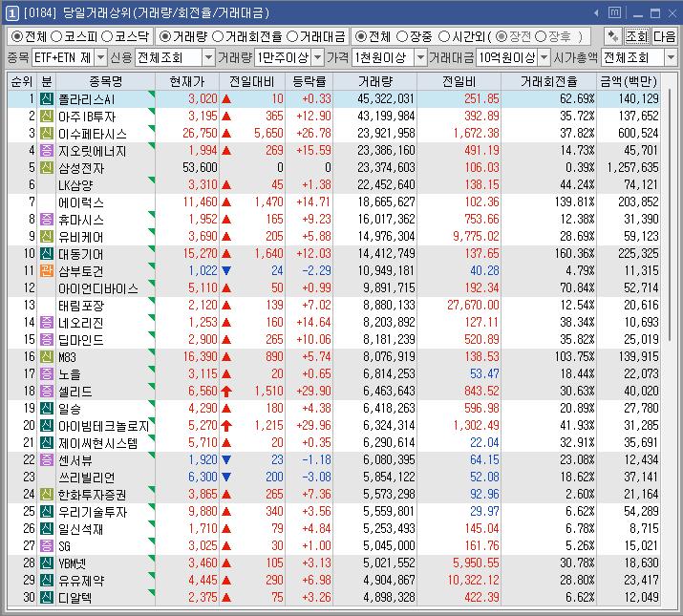
Task: Select the 코스피 radio button
Action: [56, 36]
